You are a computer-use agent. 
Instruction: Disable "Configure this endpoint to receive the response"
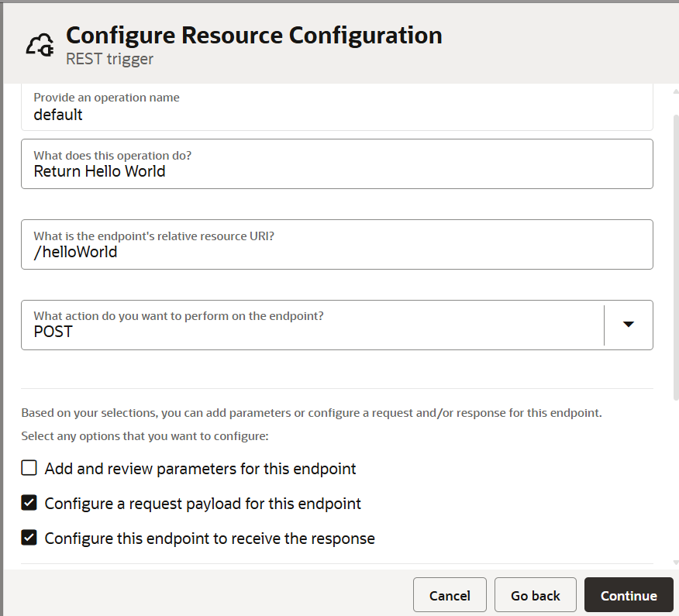point(29,538)
